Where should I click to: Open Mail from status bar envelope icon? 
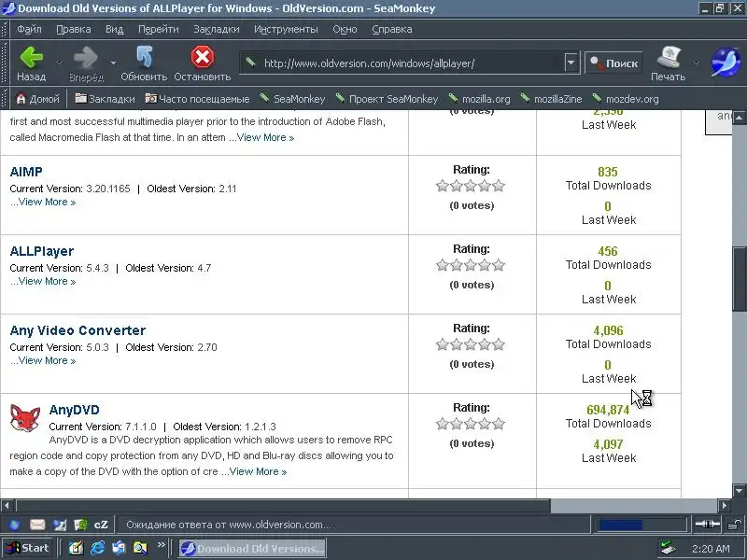pyautogui.click(x=37, y=525)
